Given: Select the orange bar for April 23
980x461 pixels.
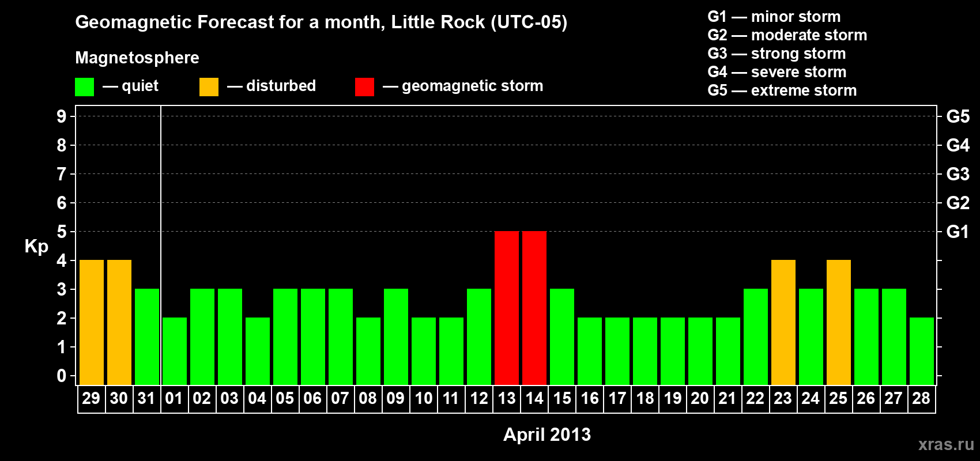Looking at the screenshot, I should coord(783,322).
